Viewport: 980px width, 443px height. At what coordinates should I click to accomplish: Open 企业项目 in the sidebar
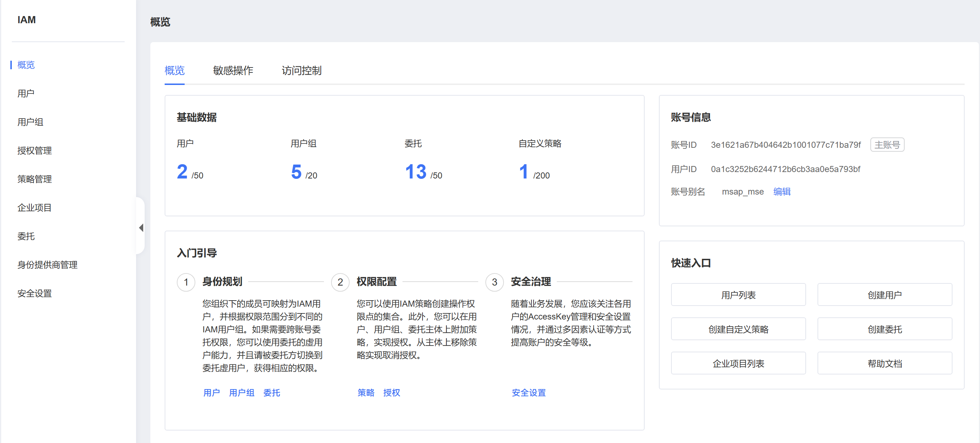35,208
